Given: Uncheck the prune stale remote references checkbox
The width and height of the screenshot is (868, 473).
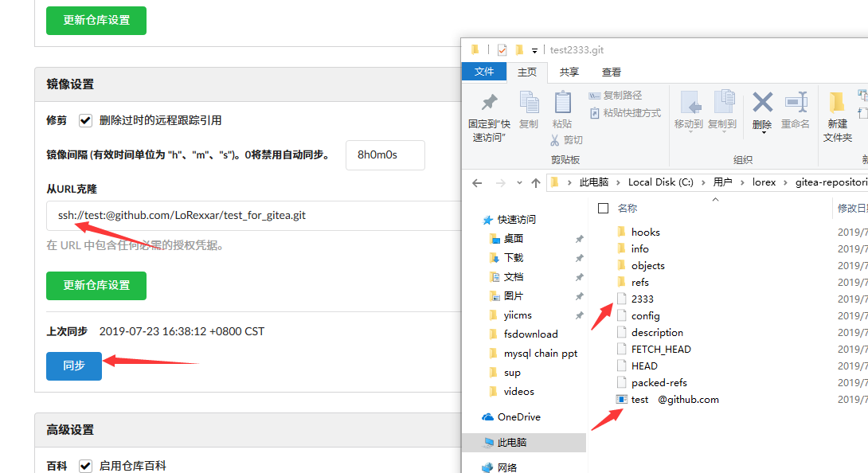Looking at the screenshot, I should tap(85, 120).
